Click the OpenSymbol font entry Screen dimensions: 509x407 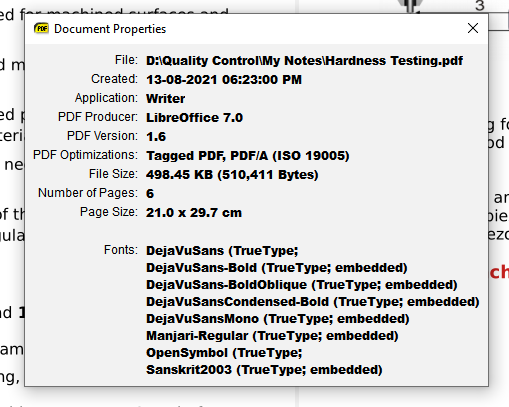click(224, 353)
